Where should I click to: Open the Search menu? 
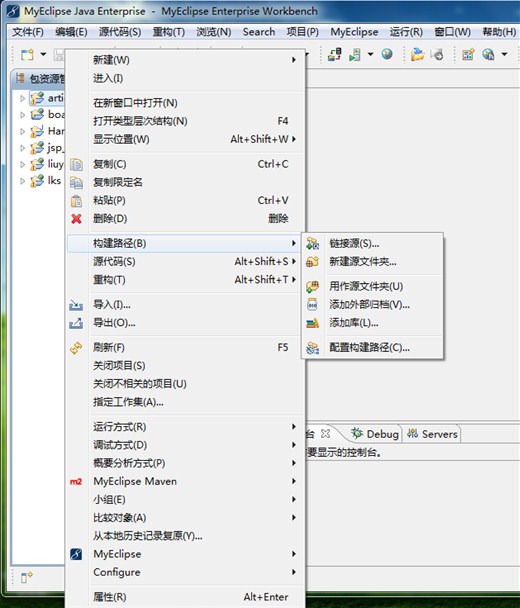(x=259, y=32)
